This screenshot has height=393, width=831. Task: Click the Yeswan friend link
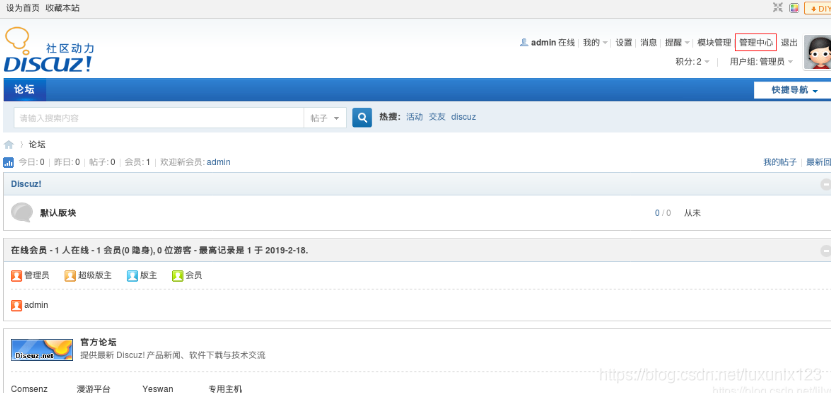tap(158, 389)
